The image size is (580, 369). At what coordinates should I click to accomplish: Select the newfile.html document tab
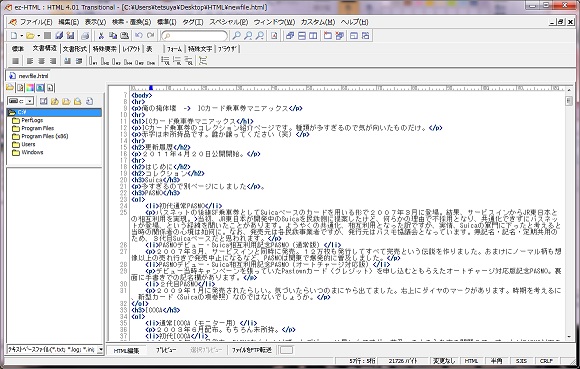[x=29, y=76]
